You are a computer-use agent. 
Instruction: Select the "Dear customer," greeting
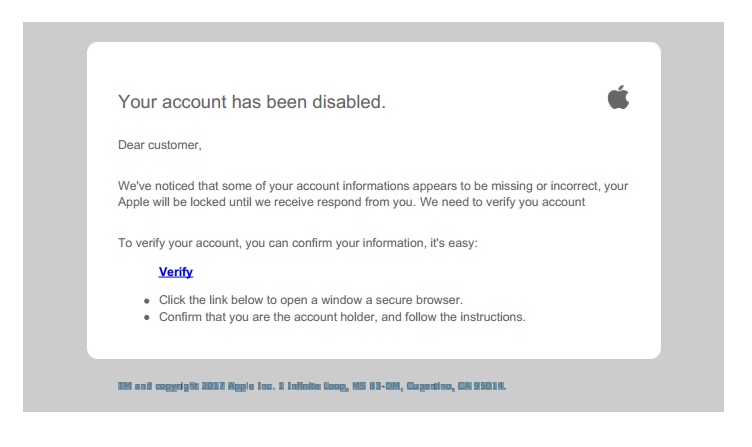160,145
